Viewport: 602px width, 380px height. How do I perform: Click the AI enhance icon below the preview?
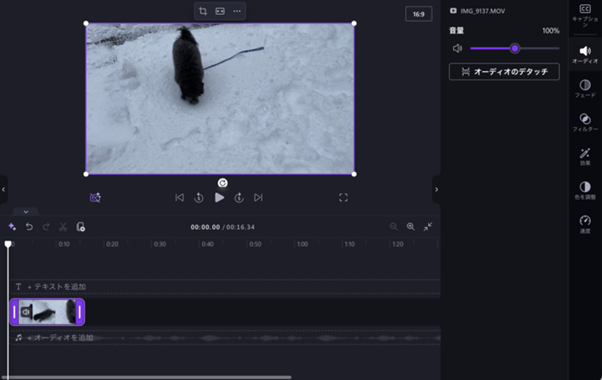point(95,197)
